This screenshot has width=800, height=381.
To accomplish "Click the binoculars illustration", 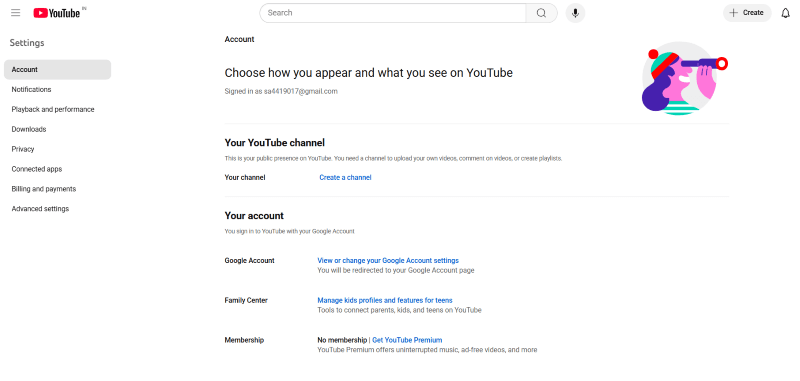I will coord(684,78).
